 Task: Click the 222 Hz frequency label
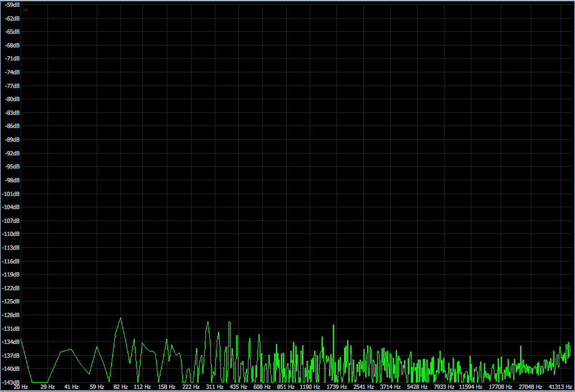tap(190, 387)
